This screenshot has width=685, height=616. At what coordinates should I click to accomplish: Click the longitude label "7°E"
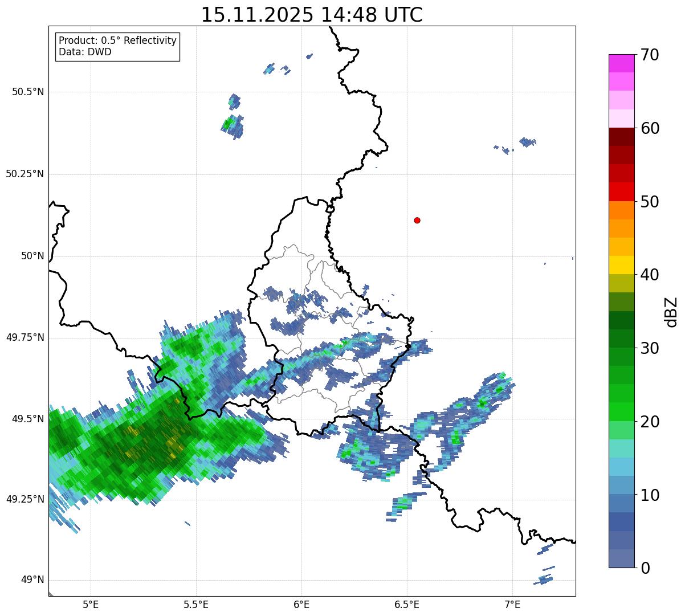[512, 604]
